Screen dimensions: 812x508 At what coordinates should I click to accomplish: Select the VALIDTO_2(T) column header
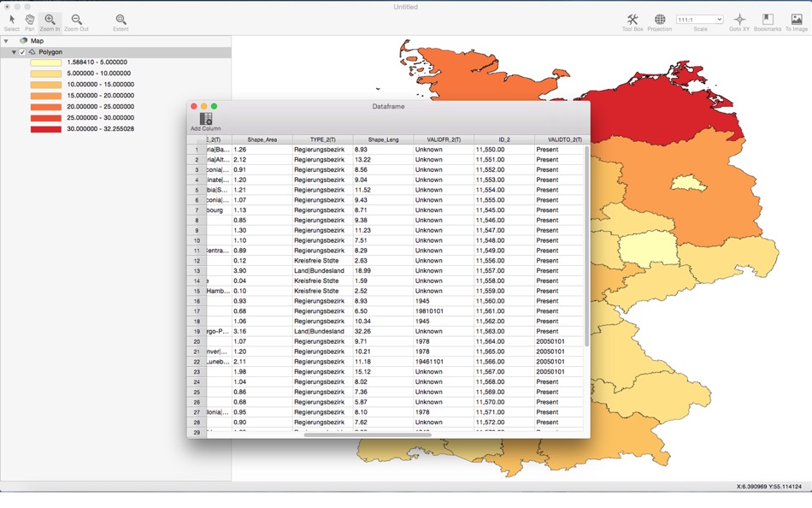[562, 139]
